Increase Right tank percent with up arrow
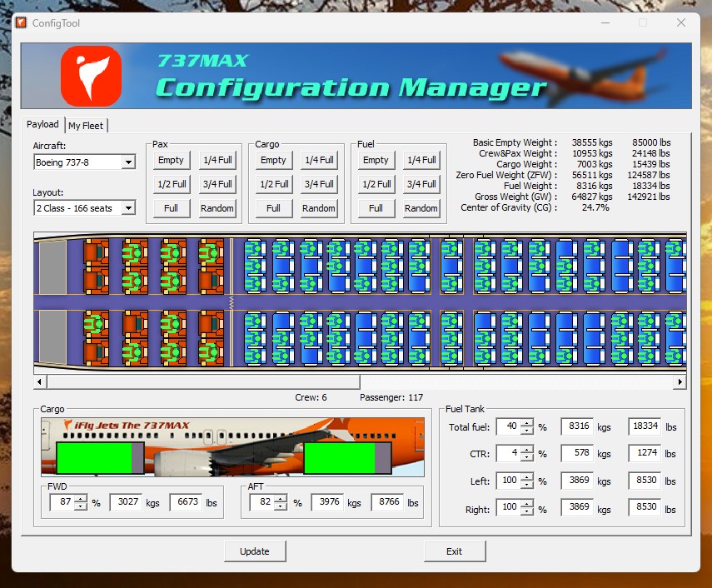Screen dimensions: 712x588 (x=527, y=504)
